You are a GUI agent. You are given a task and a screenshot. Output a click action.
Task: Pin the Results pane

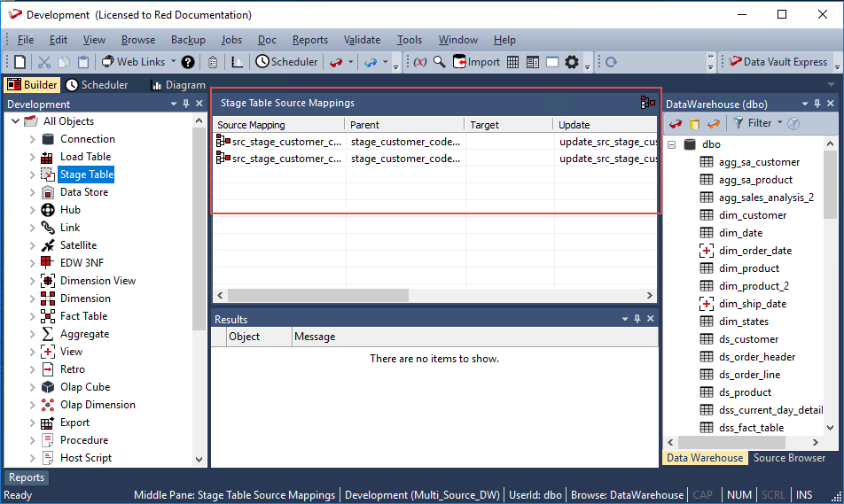pos(636,319)
